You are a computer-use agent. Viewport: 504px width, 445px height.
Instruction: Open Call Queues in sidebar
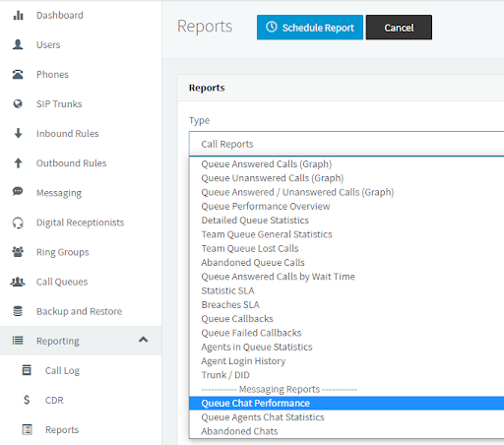(x=62, y=282)
